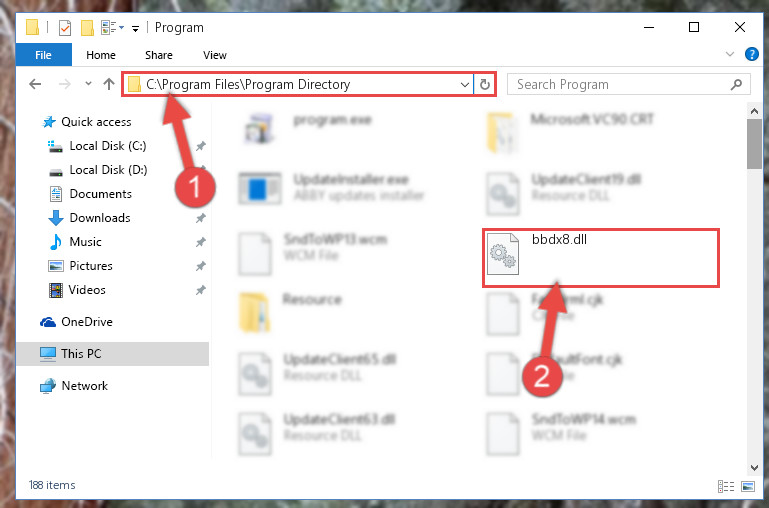Viewport: 769px width, 508px height.
Task: Switch to the View tab
Action: (x=215, y=55)
